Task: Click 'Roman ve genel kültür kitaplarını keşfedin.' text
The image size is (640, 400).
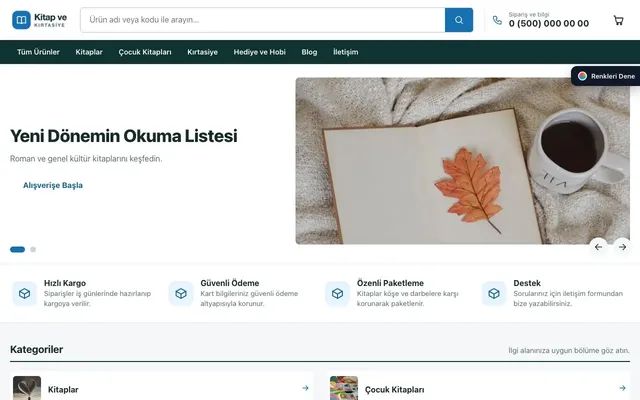Action: [86, 159]
